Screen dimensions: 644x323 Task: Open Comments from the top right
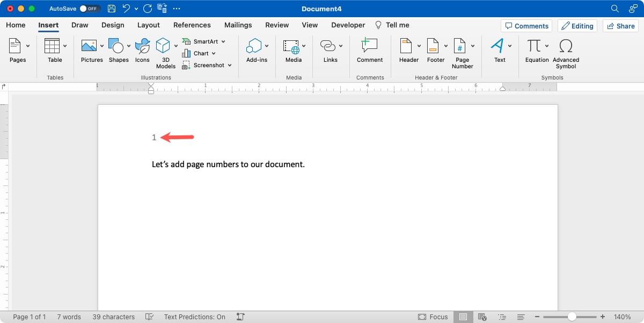526,25
